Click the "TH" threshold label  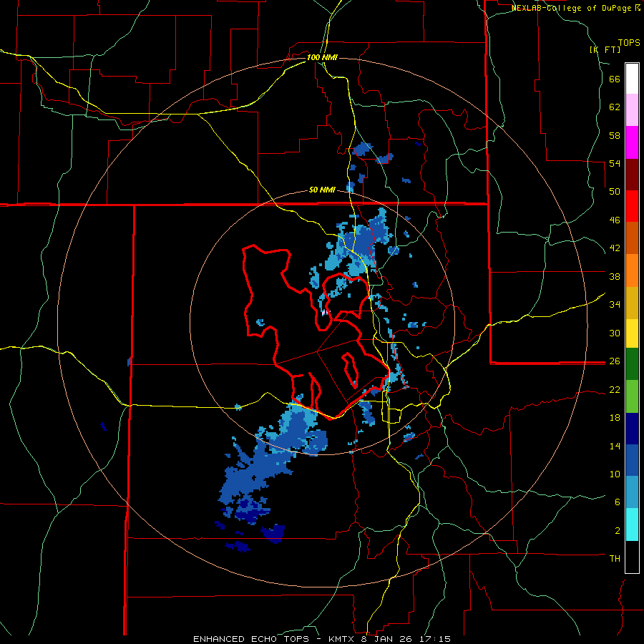click(615, 558)
